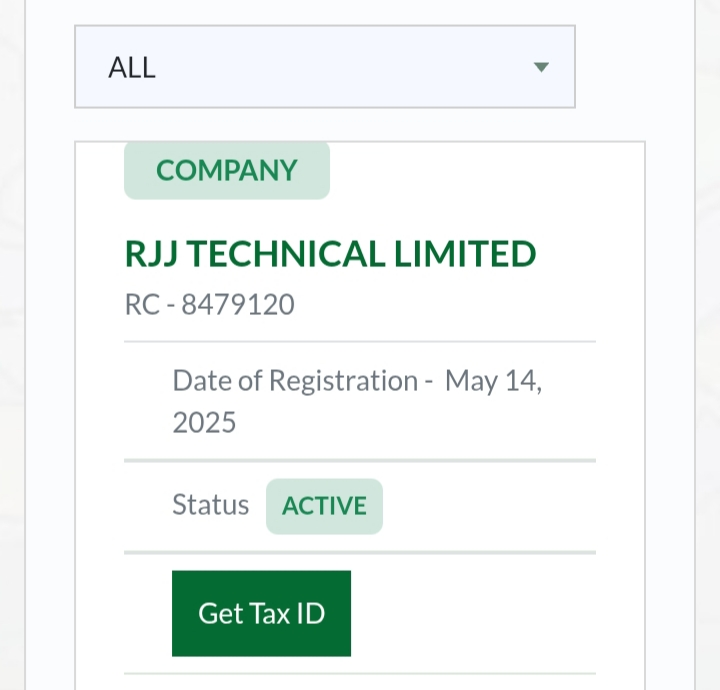Click the RJJ letters in company title
Image resolution: width=720 pixels, height=690 pixels.
tap(152, 253)
